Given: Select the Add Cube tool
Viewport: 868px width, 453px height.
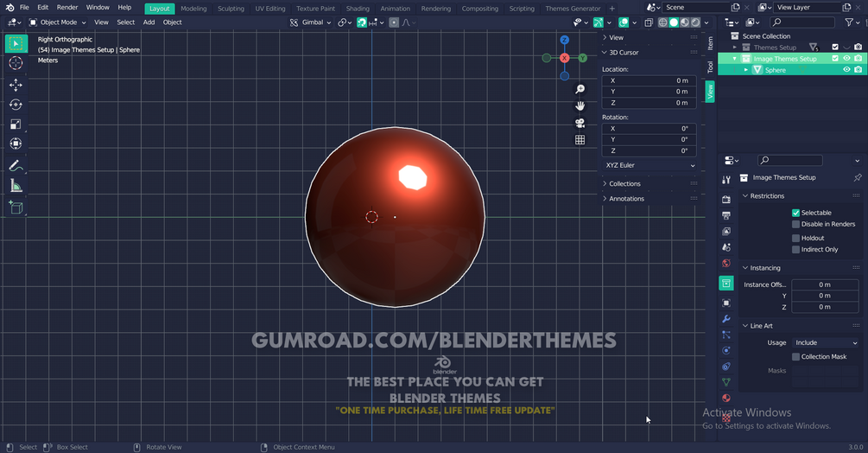Looking at the screenshot, I should [16, 207].
